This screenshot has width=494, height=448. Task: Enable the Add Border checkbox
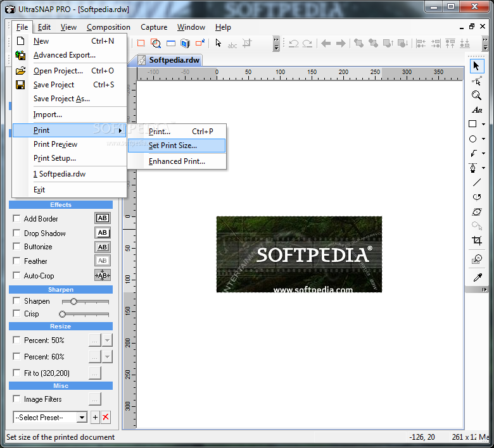pyautogui.click(x=16, y=218)
